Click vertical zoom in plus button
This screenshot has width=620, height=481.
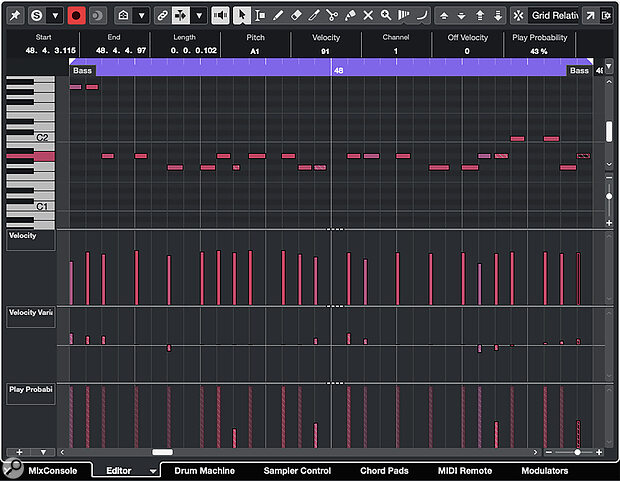pyautogui.click(x=609, y=223)
